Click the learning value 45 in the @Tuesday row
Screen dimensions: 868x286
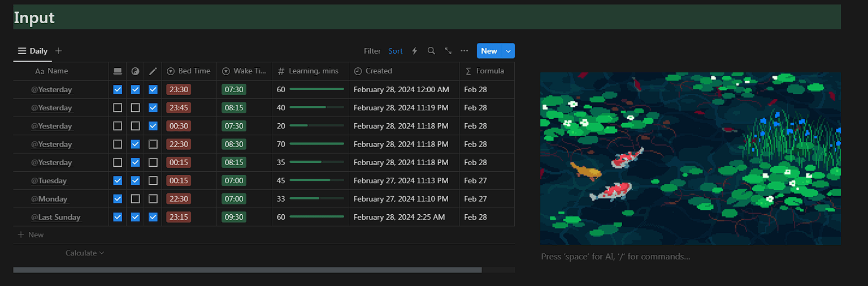tap(281, 180)
